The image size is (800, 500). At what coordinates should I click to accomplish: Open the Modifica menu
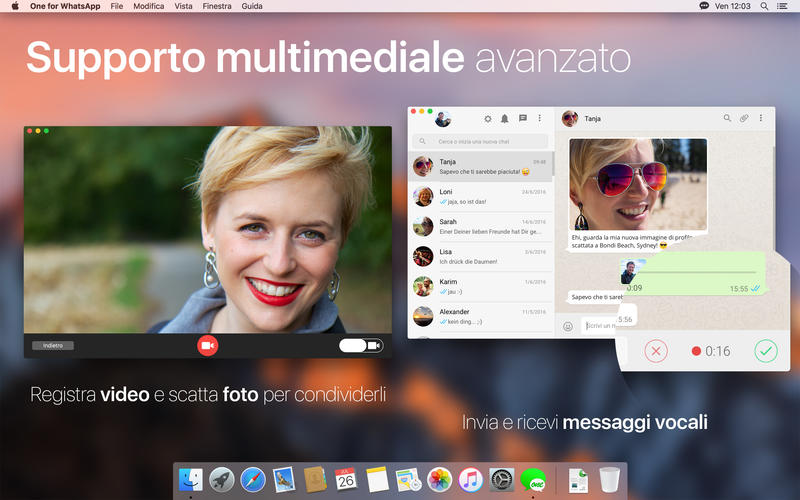(x=149, y=6)
